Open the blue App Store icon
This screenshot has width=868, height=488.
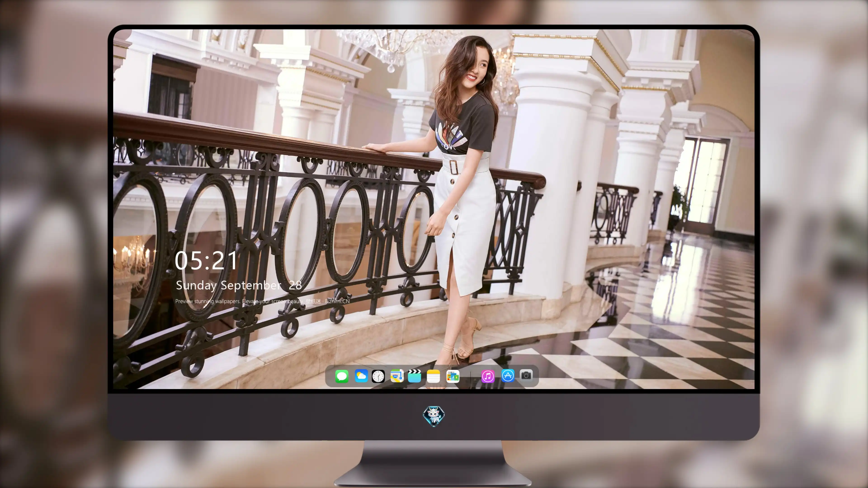click(508, 375)
